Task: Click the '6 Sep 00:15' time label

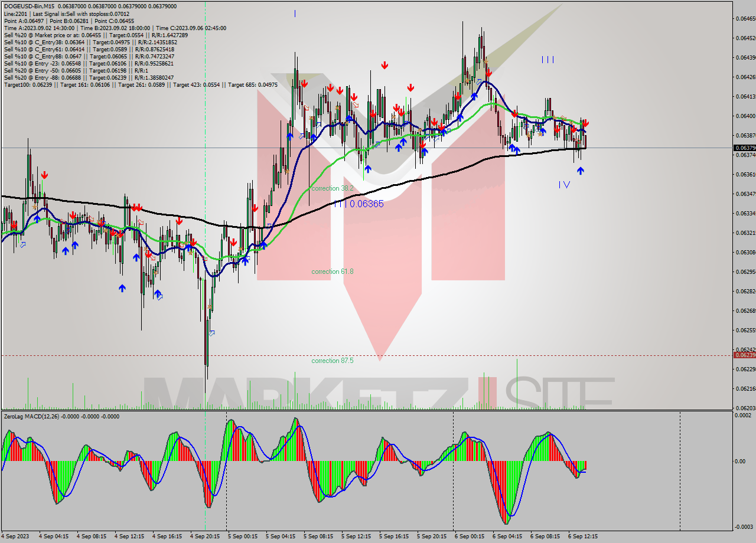Action: pos(470,537)
